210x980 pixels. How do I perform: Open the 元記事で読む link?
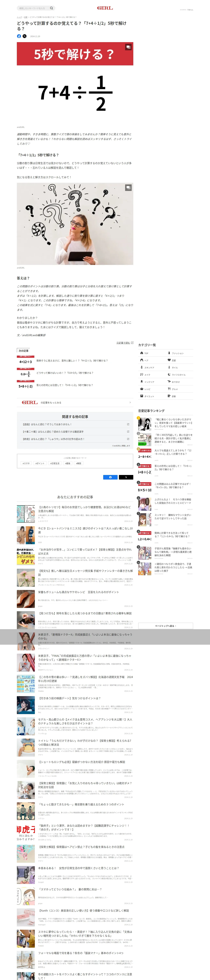(x=123, y=343)
